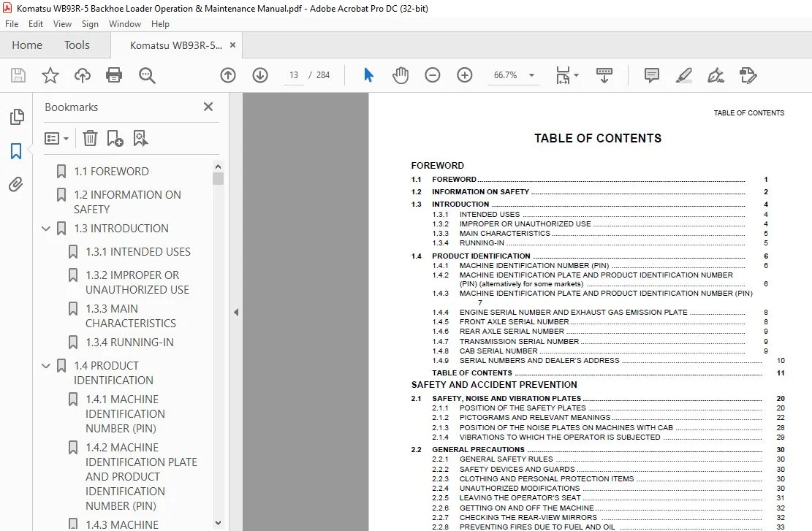
Task: Open the Help menu
Action: (x=160, y=24)
